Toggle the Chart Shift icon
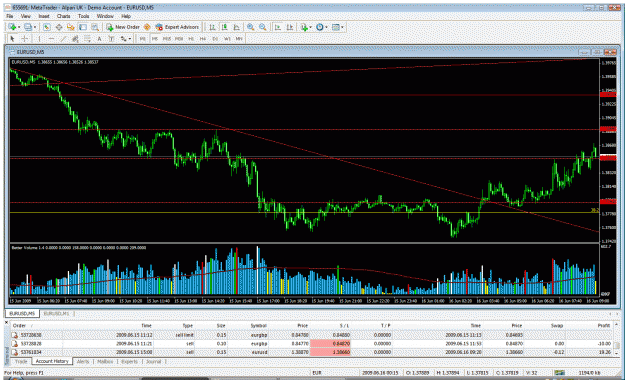The image size is (625, 380). pos(290,27)
